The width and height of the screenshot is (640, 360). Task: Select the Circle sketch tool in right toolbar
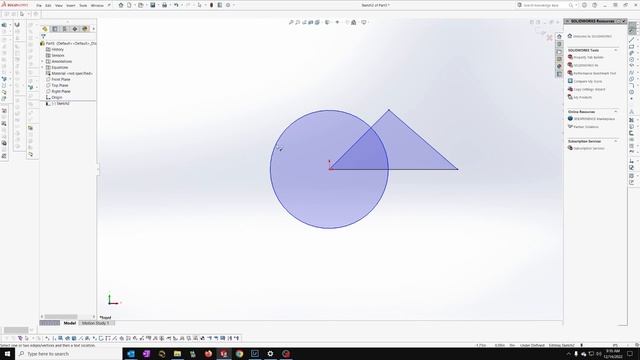click(632, 60)
